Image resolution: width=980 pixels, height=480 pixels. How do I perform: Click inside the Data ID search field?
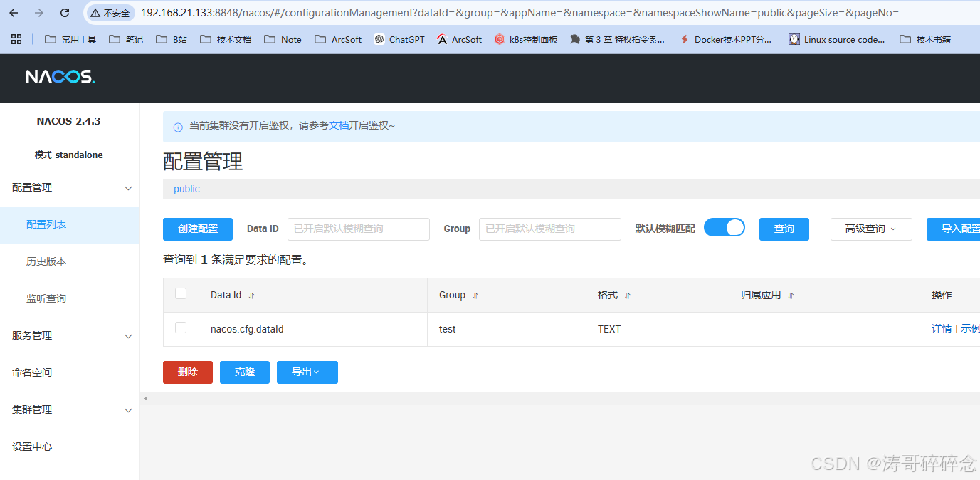(x=358, y=229)
